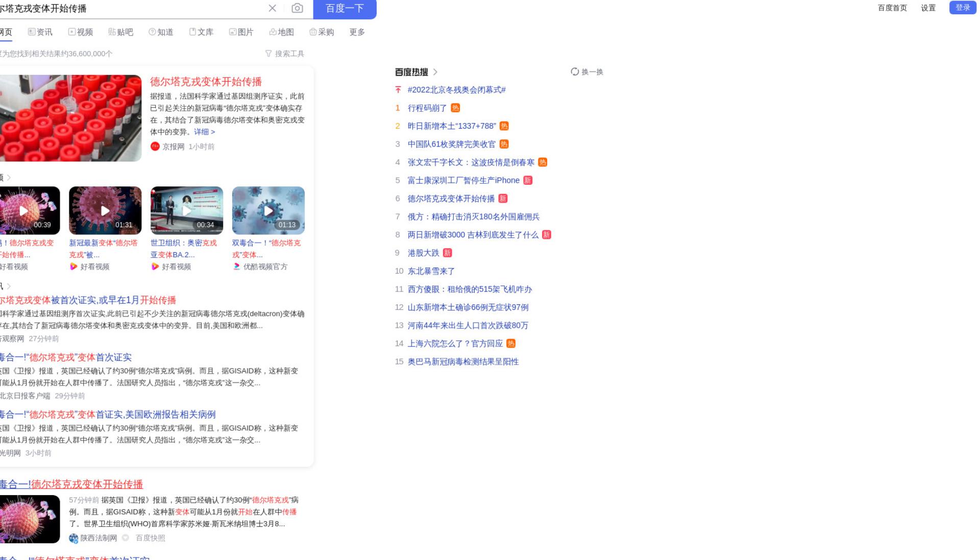Open hot search 山东新增本土确诊66例无症状97例
This screenshot has height=560, width=980.
click(468, 307)
